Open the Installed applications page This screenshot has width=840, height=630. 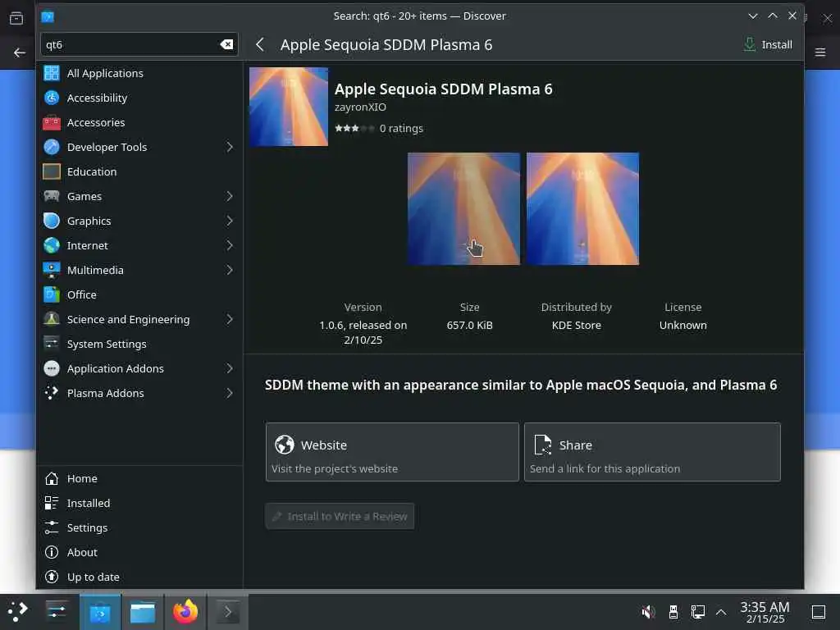pyautogui.click(x=139, y=503)
